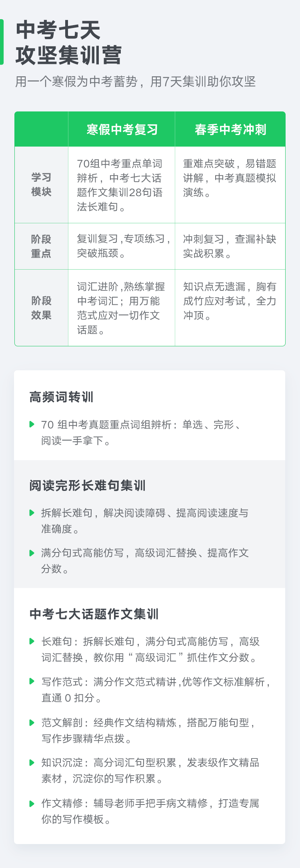Click the green bullet before 写作范式

[32, 681]
